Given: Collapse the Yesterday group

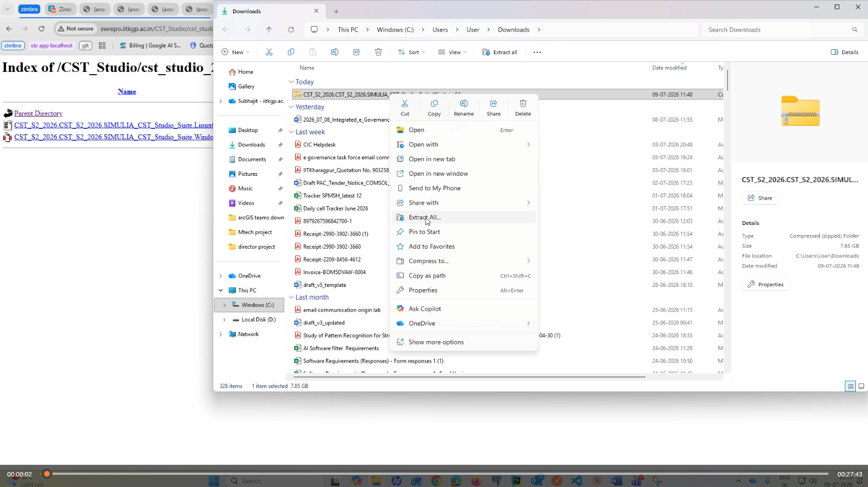Looking at the screenshot, I should (x=291, y=107).
